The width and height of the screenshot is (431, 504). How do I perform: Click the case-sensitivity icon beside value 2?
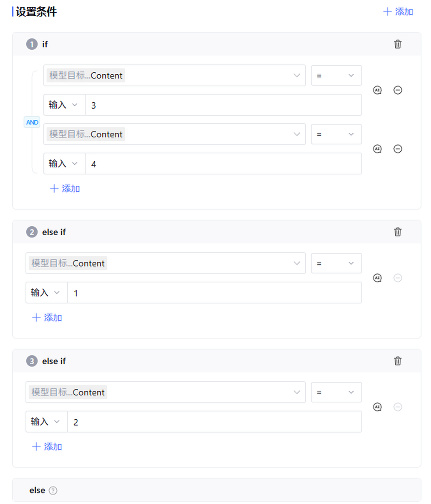[377, 407]
